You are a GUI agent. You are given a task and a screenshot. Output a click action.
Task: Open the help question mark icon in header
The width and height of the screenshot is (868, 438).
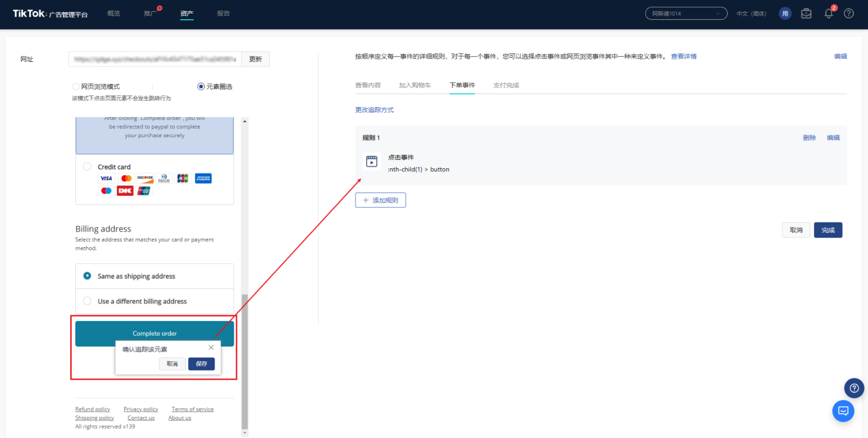[849, 14]
